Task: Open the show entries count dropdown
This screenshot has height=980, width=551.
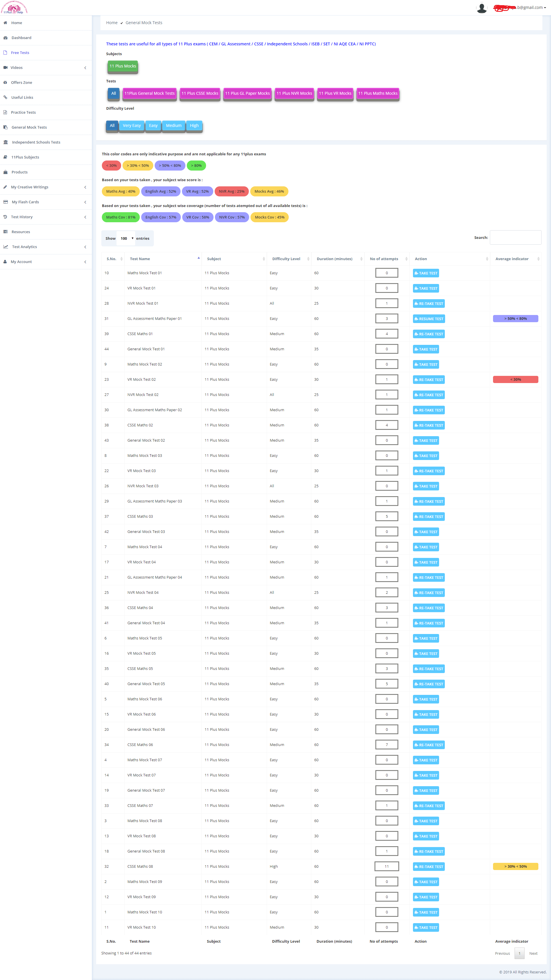Action: click(126, 239)
